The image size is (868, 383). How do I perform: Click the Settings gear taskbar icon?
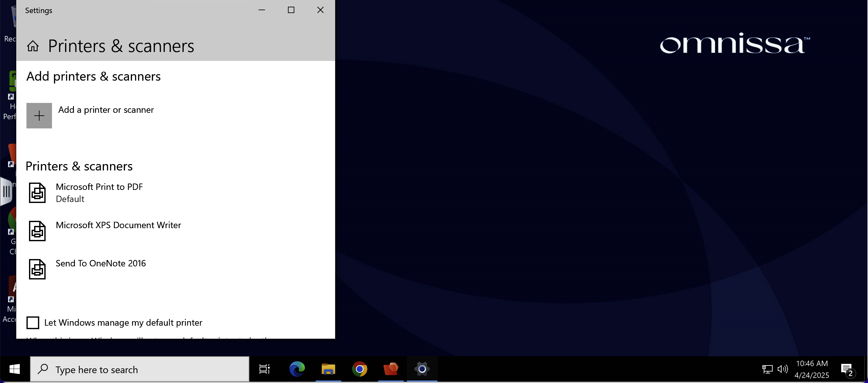coord(422,369)
